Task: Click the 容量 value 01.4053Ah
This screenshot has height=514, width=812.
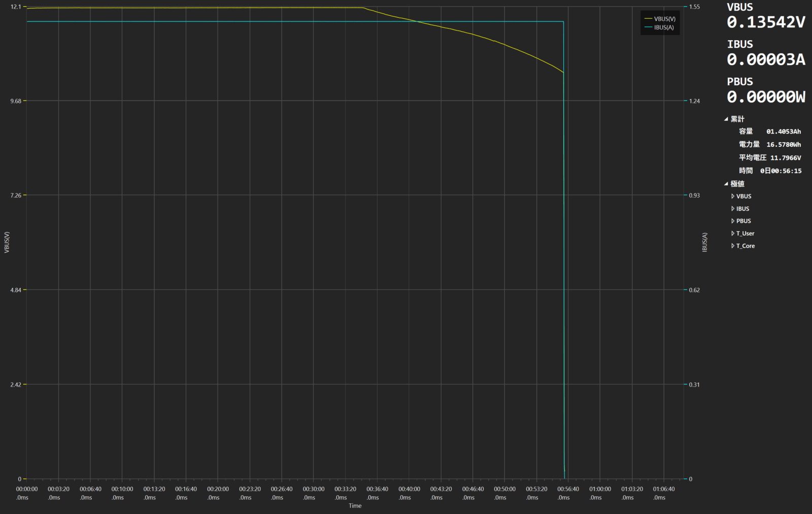Action: coord(783,132)
